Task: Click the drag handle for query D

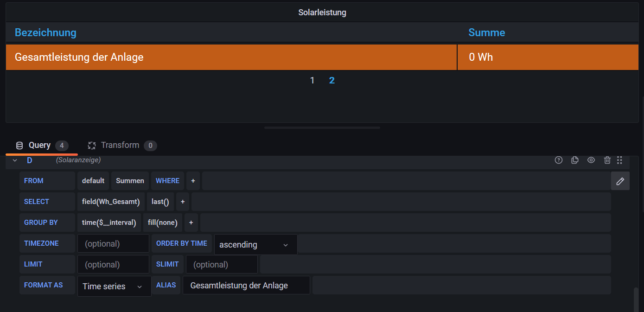Action: [619, 160]
